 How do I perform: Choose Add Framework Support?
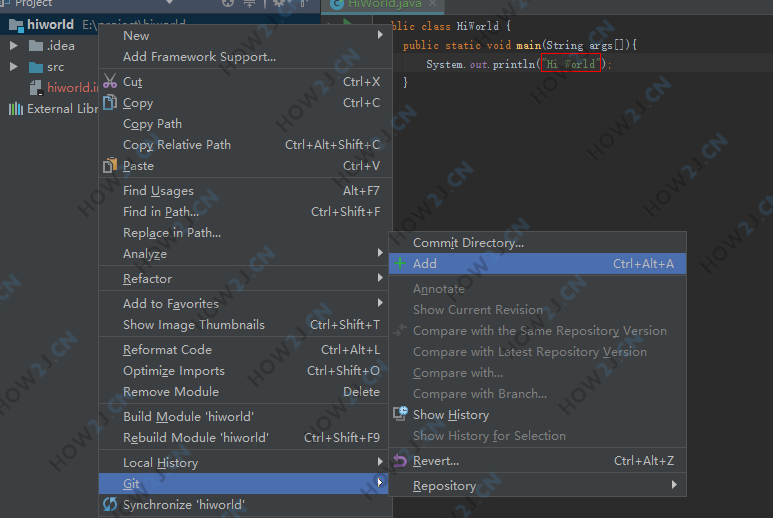[246, 57]
